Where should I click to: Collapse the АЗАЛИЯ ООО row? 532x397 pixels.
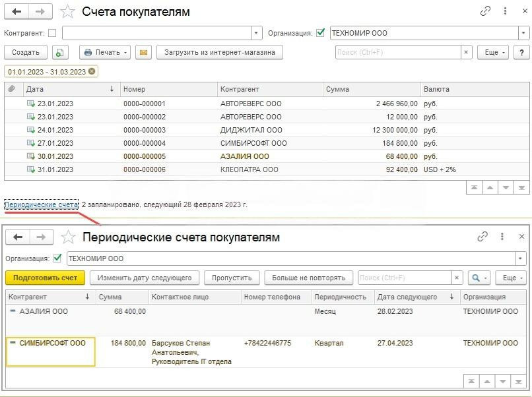[13, 311]
